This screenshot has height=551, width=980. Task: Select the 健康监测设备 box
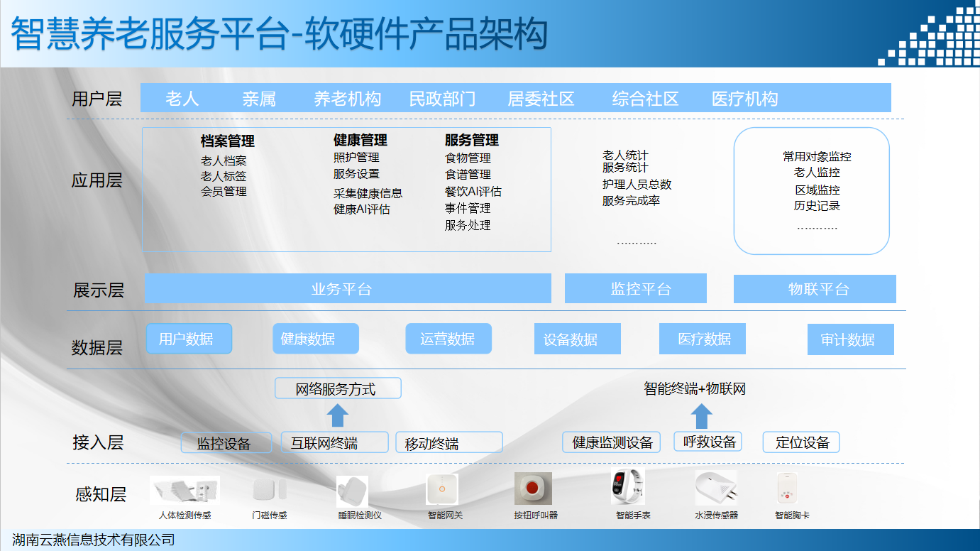pos(612,442)
